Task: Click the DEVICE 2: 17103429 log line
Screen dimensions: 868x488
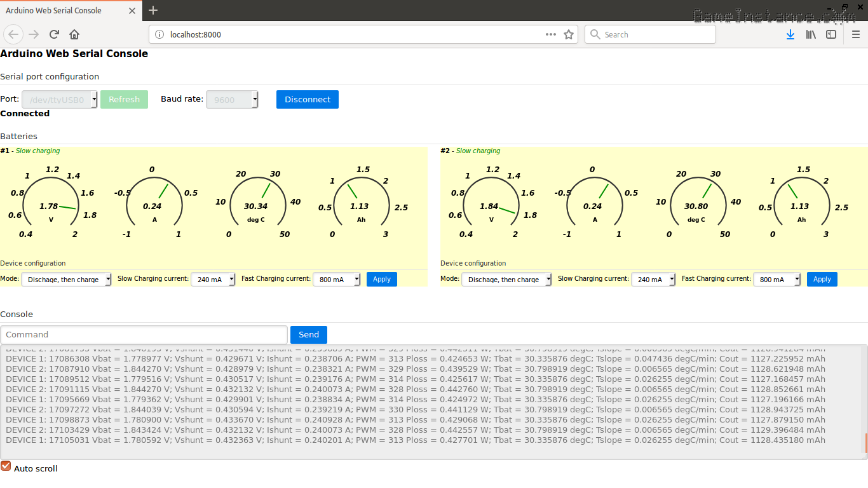Action: click(416, 430)
